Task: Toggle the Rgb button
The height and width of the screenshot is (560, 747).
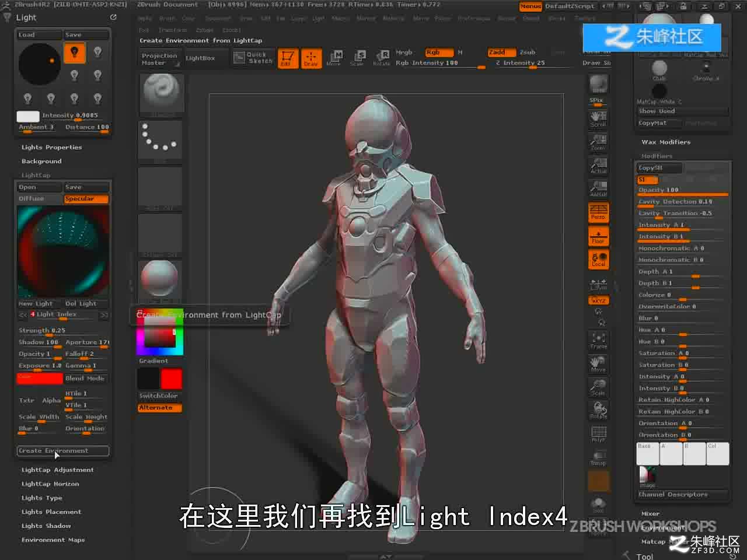Action: coord(439,52)
